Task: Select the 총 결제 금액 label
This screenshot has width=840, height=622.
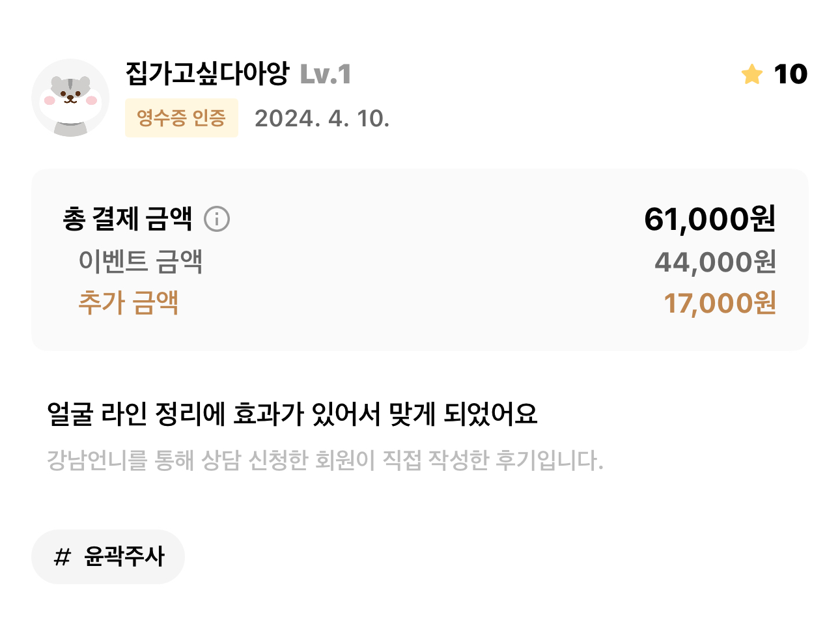Action: pos(128,219)
